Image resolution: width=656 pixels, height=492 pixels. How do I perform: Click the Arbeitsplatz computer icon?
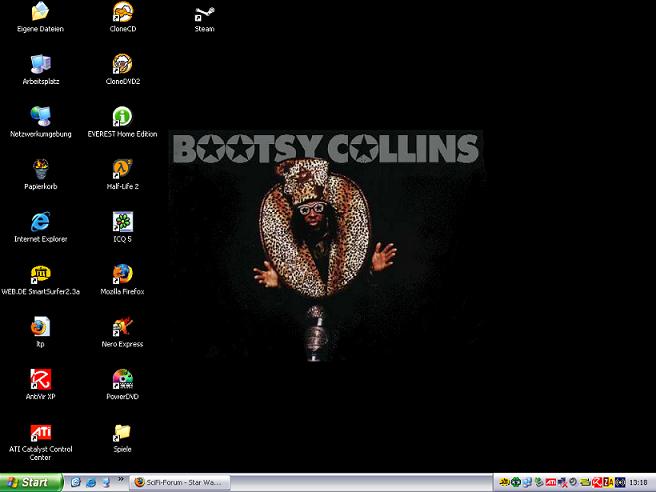[x=41, y=65]
